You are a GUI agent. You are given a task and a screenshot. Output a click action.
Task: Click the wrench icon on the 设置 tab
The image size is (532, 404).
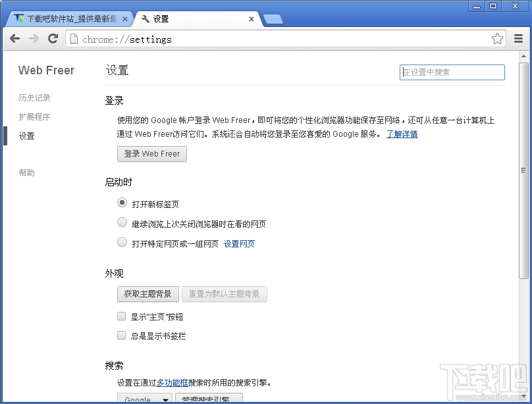point(146,19)
